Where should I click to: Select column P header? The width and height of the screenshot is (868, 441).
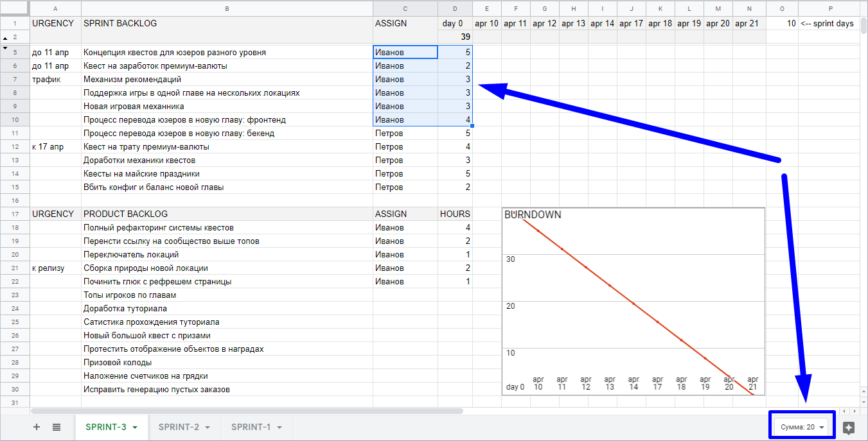[831, 8]
